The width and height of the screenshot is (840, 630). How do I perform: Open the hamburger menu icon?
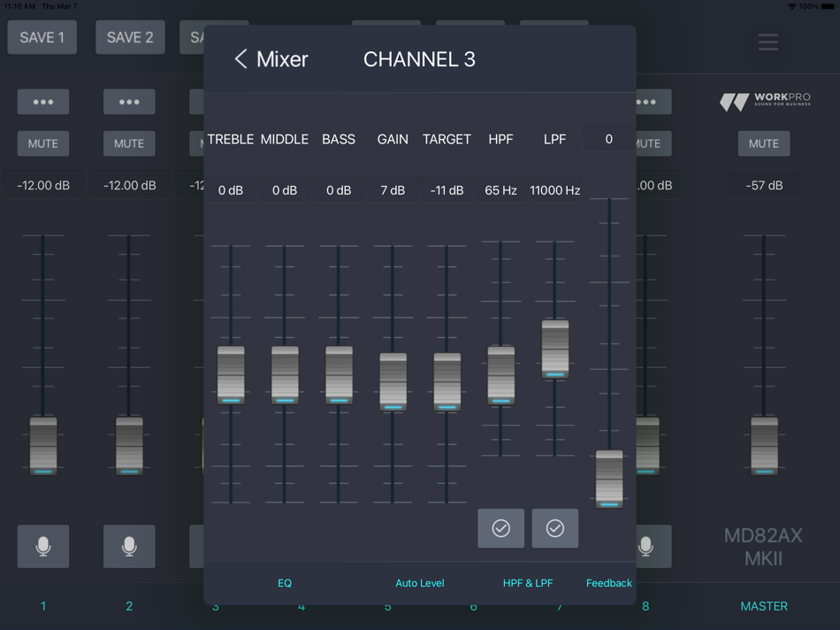[767, 42]
